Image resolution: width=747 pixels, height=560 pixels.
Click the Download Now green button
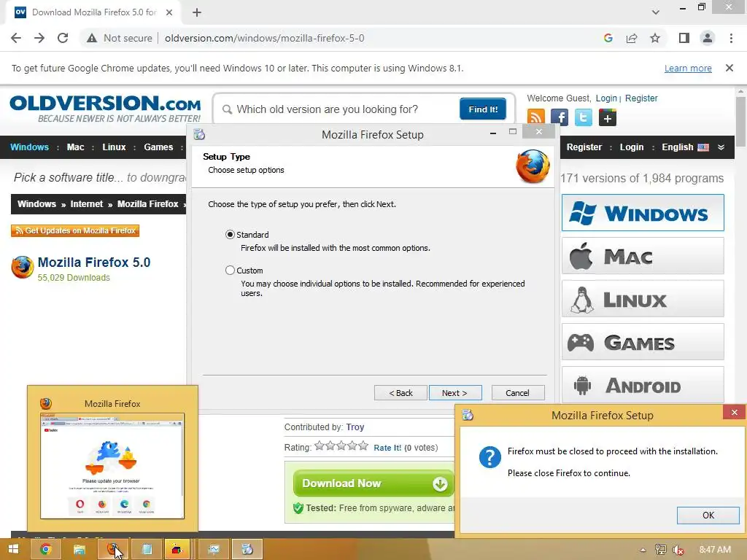tap(373, 483)
